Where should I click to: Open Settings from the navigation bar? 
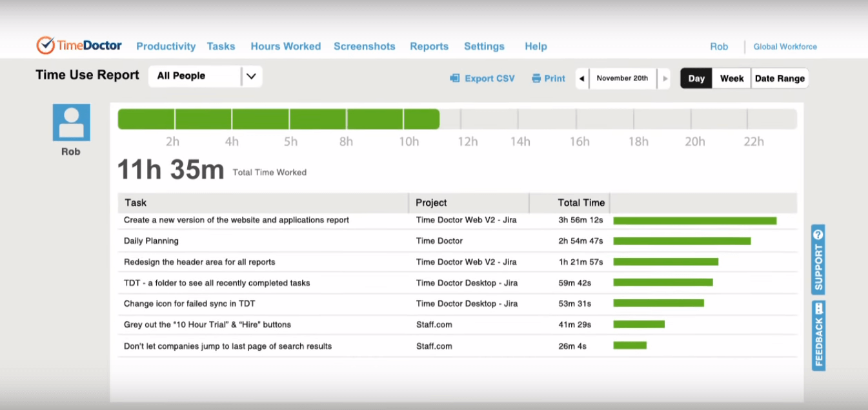484,46
